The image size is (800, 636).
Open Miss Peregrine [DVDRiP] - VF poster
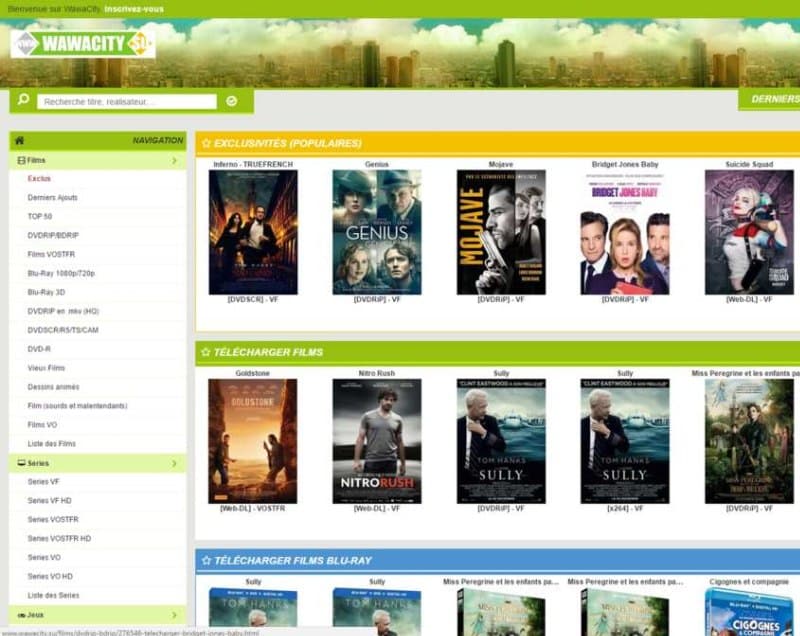click(x=749, y=441)
